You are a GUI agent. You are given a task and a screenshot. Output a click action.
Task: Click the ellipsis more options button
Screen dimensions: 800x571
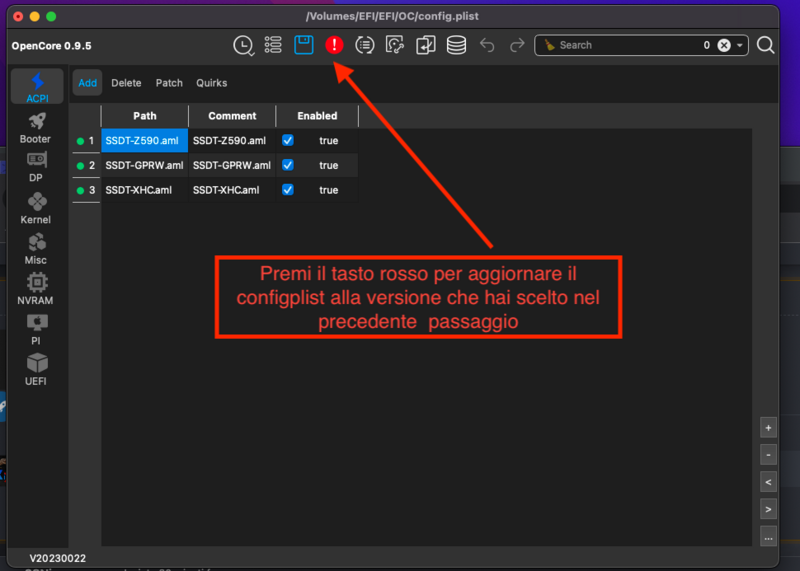point(768,537)
